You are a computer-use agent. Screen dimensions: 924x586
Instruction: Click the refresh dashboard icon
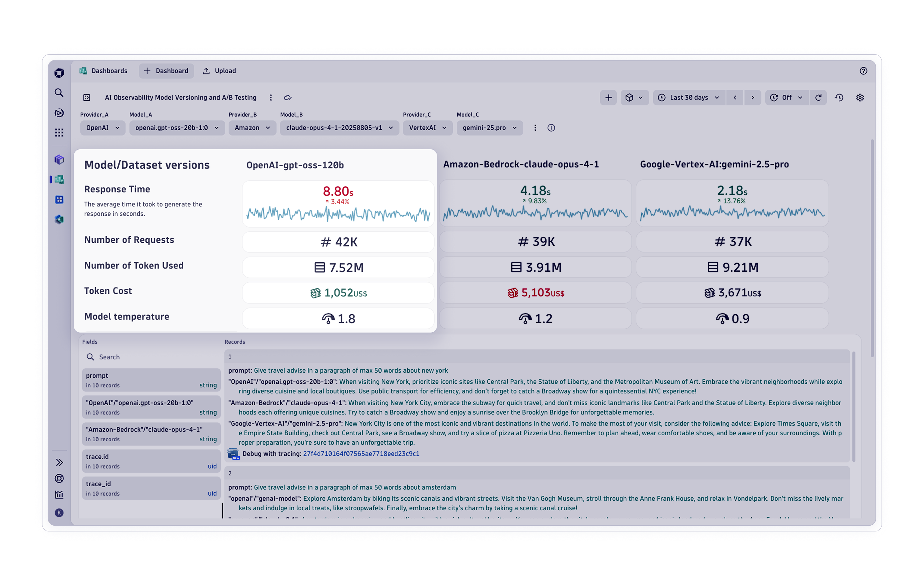pos(818,97)
